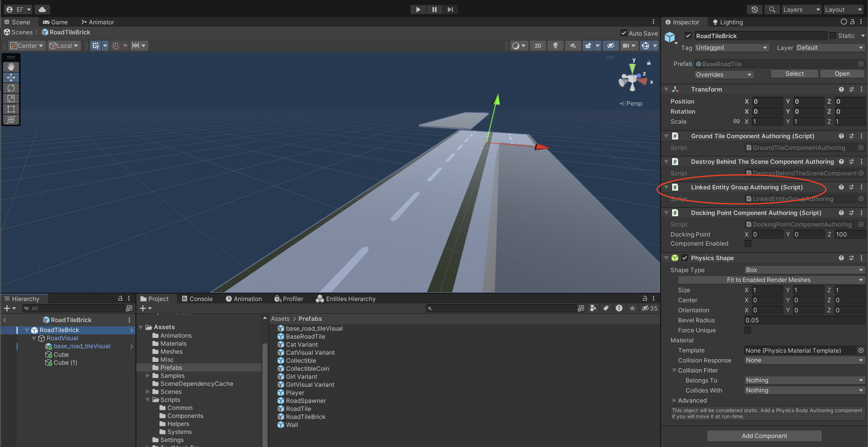Enable the Static checkbox for RoadTileBrick
Viewport: 868px width, 447px height.
click(833, 36)
